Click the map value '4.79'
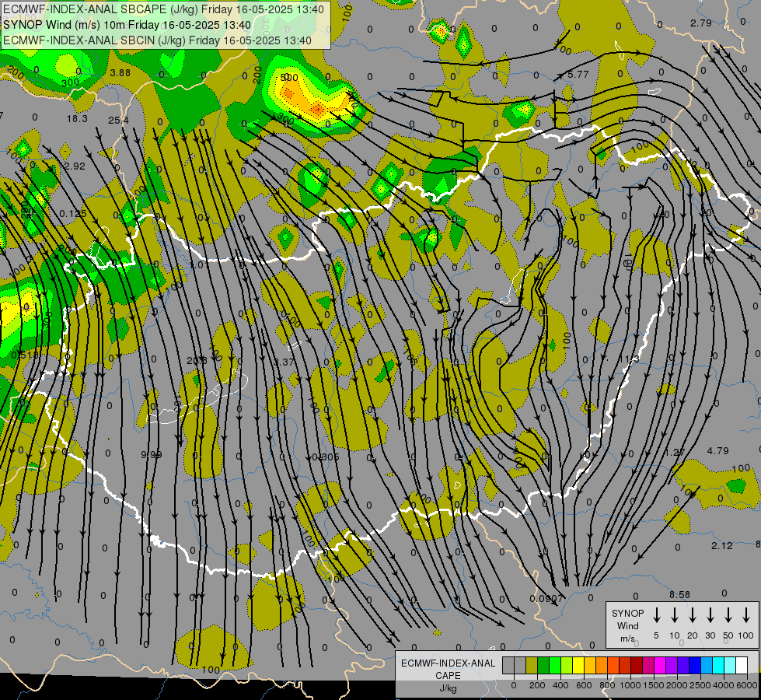The width and height of the screenshot is (761, 700). click(717, 451)
